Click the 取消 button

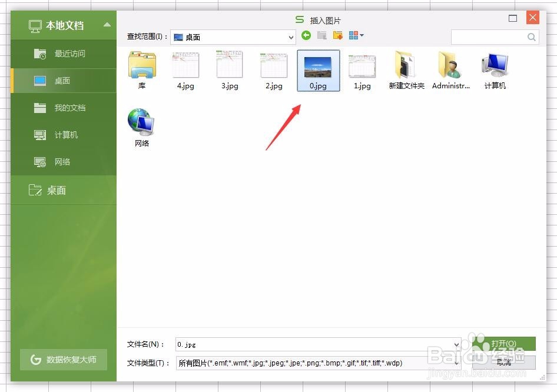(x=504, y=362)
